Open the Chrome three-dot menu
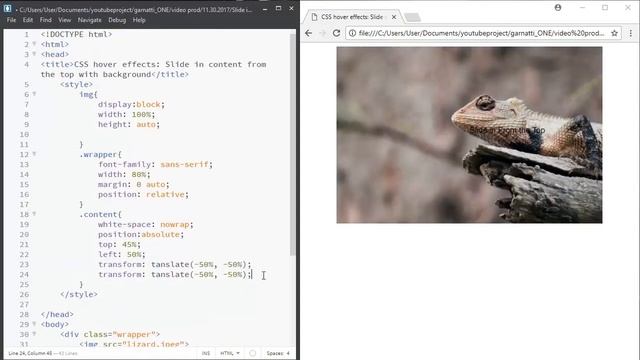This screenshot has width=640, height=360. coord(631,33)
